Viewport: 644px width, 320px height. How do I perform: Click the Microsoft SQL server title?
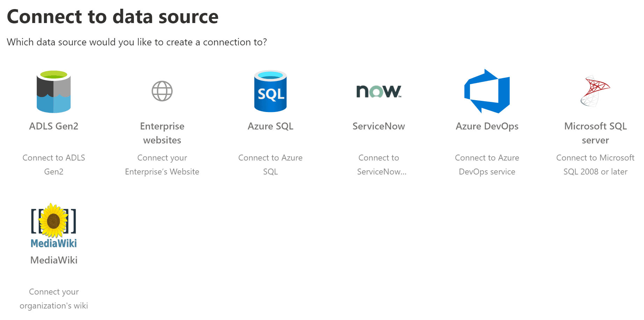(595, 133)
